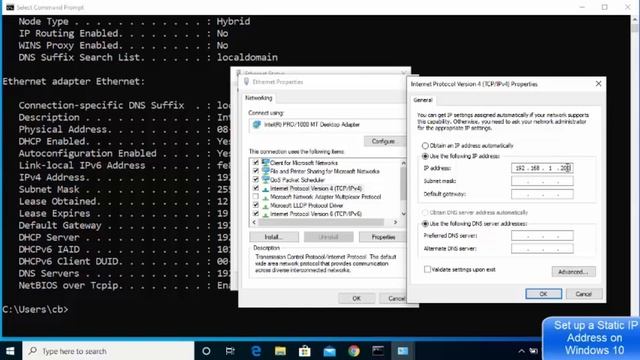This screenshot has height=360, width=640.
Task: Enable Microsoft Network Adapter Multiplexor Protocol checkbox
Action: point(256,197)
